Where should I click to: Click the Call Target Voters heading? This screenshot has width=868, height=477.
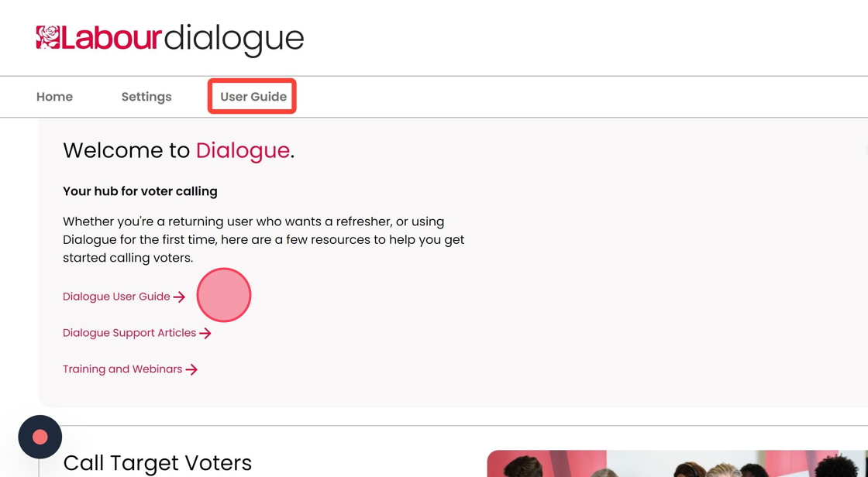click(x=157, y=462)
